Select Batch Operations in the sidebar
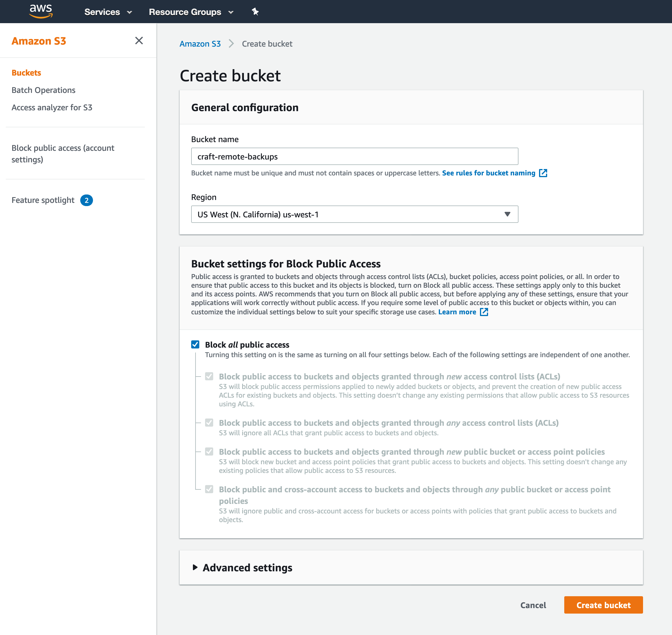Viewport: 672px width, 635px height. tap(43, 90)
